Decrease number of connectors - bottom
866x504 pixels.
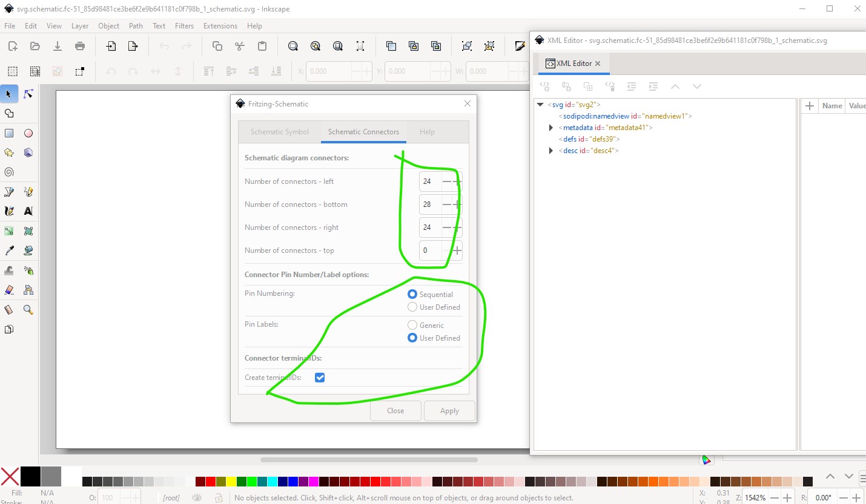(447, 205)
